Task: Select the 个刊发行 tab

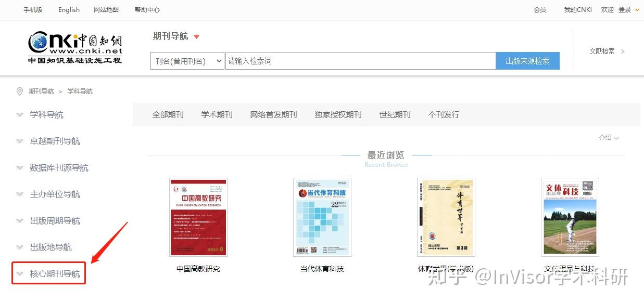Action: coord(444,115)
